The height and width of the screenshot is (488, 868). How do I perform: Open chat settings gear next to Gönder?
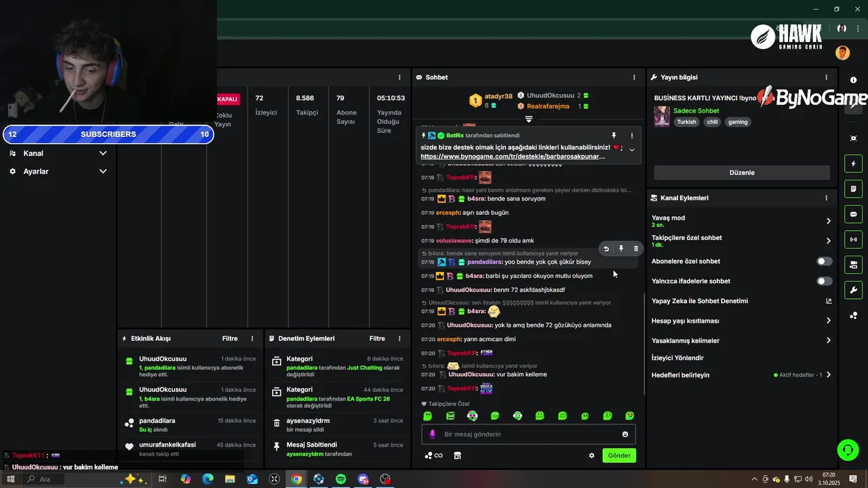591,455
